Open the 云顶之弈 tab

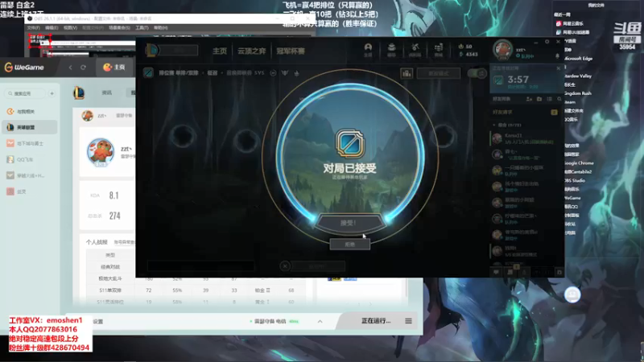point(251,51)
